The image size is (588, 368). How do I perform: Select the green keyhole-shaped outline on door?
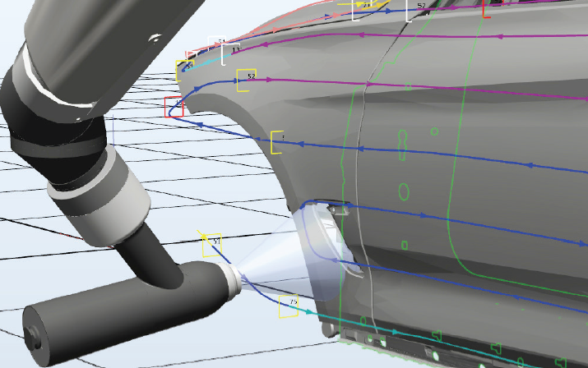402,145
